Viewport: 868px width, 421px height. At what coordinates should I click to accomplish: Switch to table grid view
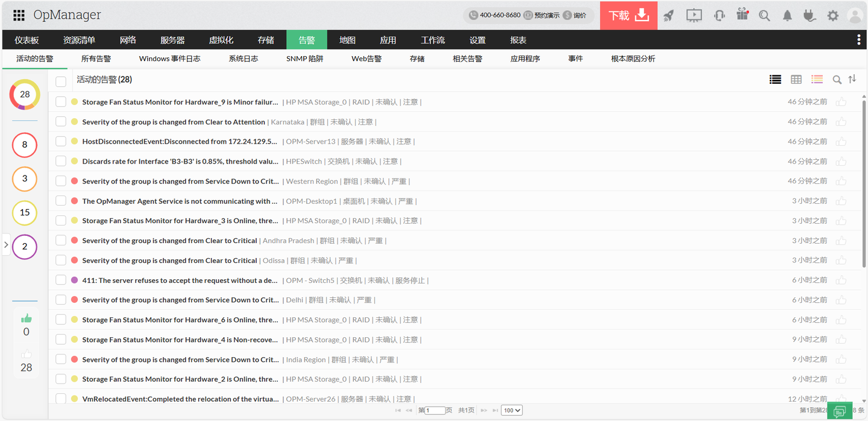[x=796, y=80]
